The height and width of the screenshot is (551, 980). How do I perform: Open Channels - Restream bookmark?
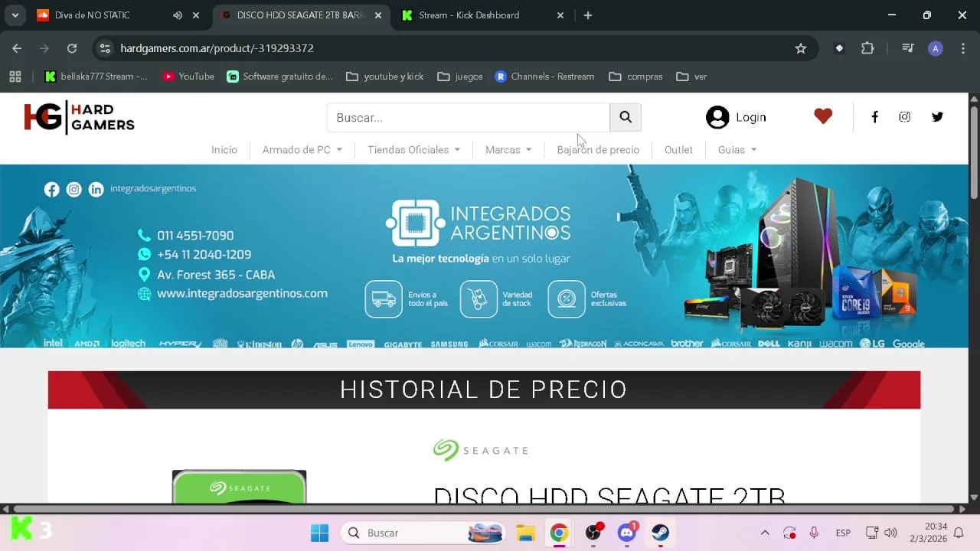click(x=544, y=77)
